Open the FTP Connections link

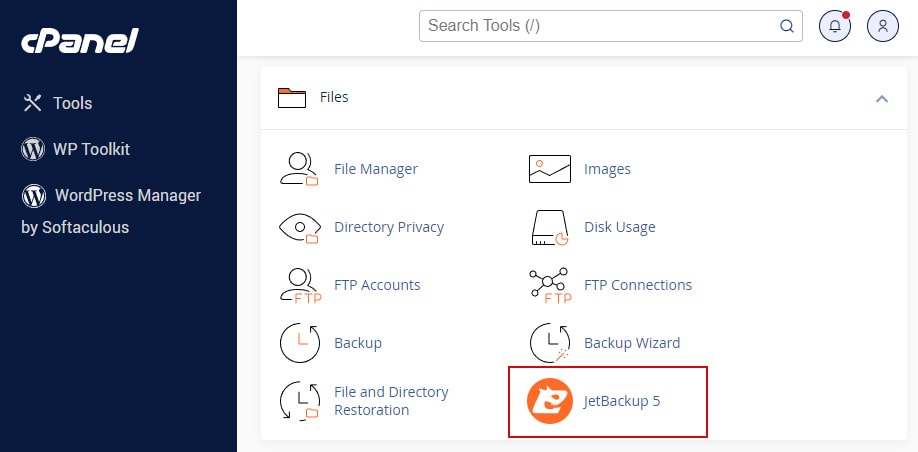pos(638,285)
